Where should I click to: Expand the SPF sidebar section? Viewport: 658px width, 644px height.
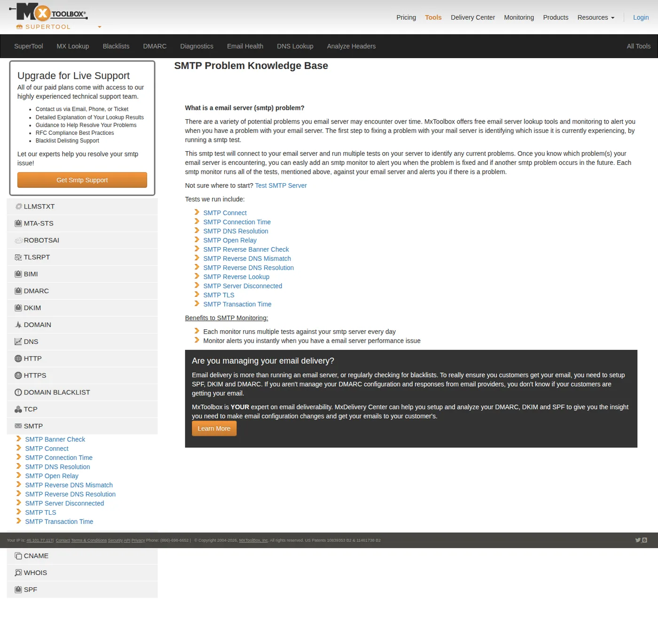82,590
